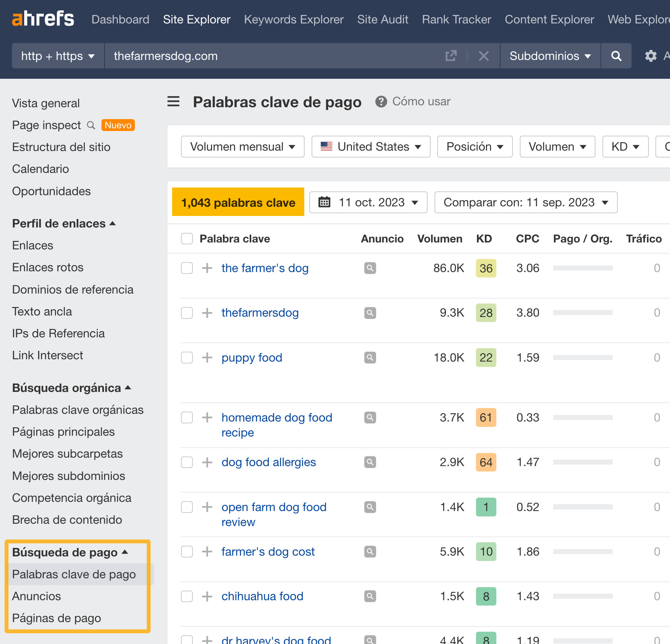
Task: Open the Anuncios section in the sidebar
Action: pos(36,596)
